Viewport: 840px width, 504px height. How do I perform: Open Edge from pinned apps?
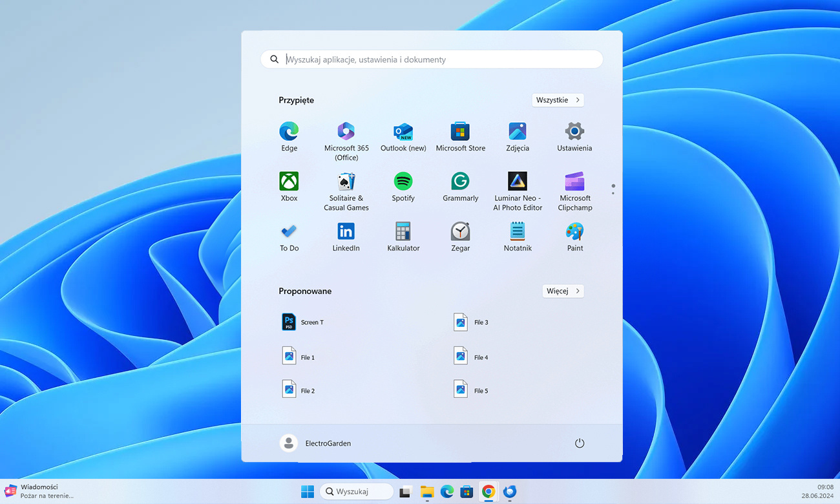[289, 137]
